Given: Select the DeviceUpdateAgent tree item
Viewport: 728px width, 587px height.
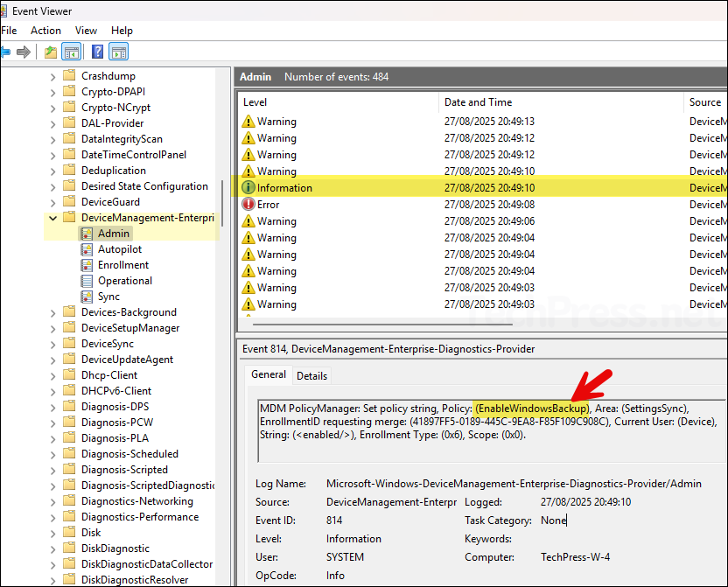Looking at the screenshot, I should pos(127,360).
